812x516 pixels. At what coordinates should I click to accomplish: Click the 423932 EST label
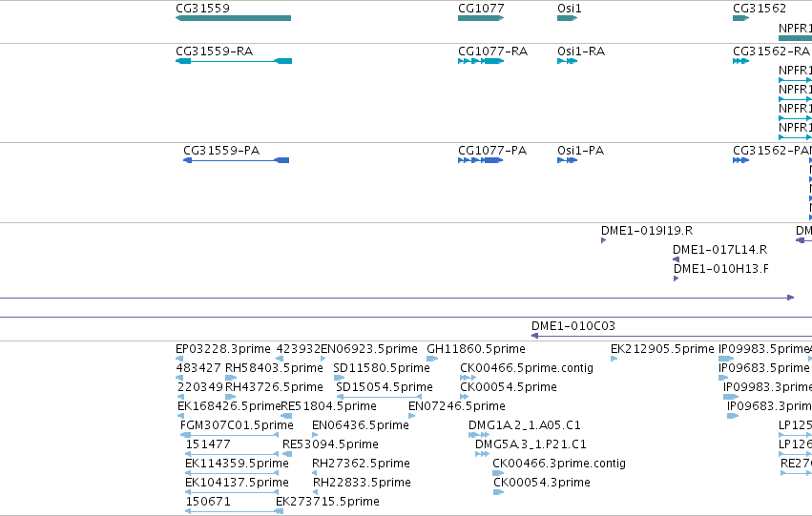tap(299, 349)
